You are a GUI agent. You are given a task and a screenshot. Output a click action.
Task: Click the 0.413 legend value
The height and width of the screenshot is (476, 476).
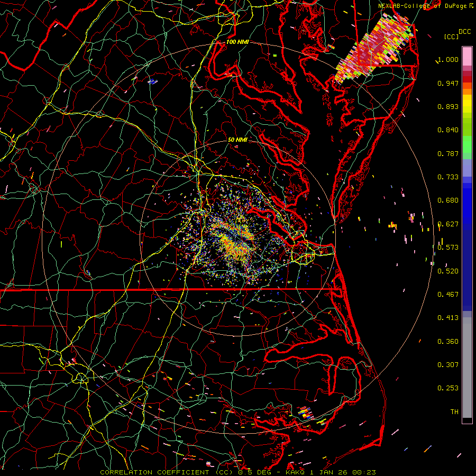click(x=448, y=318)
